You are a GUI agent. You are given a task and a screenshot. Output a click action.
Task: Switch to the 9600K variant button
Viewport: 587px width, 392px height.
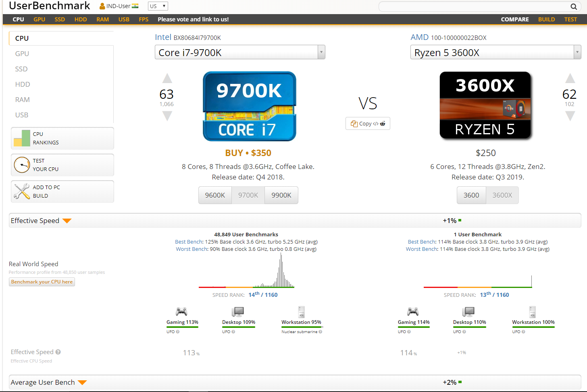(x=215, y=195)
